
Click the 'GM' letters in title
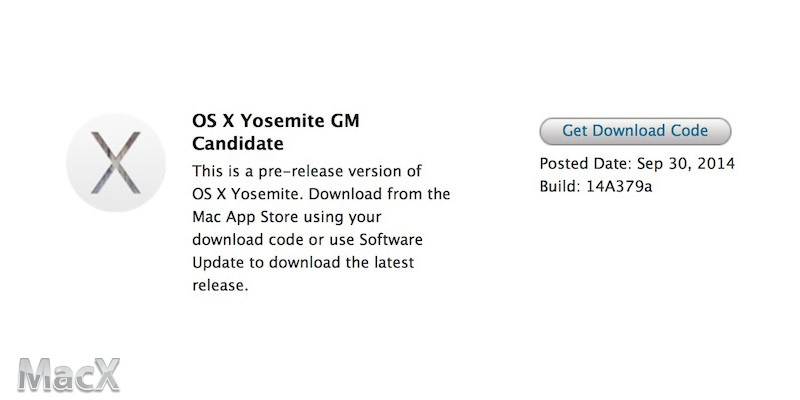pyautogui.click(x=345, y=121)
